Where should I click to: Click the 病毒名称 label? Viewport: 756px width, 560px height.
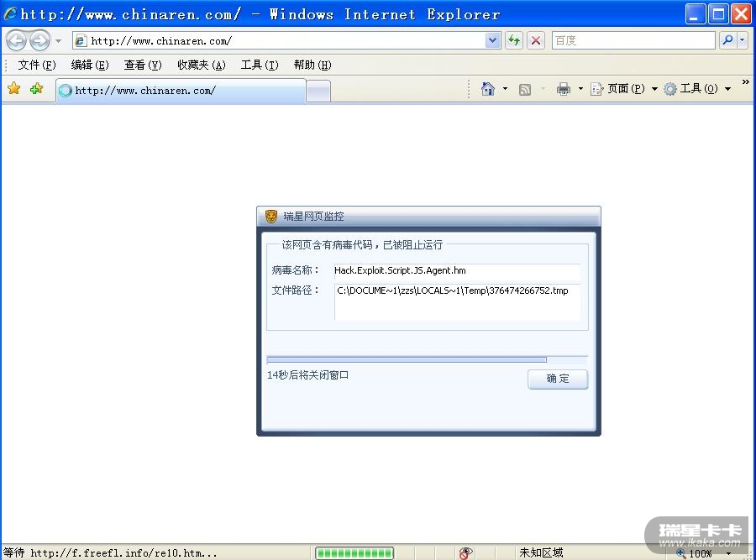coord(295,270)
